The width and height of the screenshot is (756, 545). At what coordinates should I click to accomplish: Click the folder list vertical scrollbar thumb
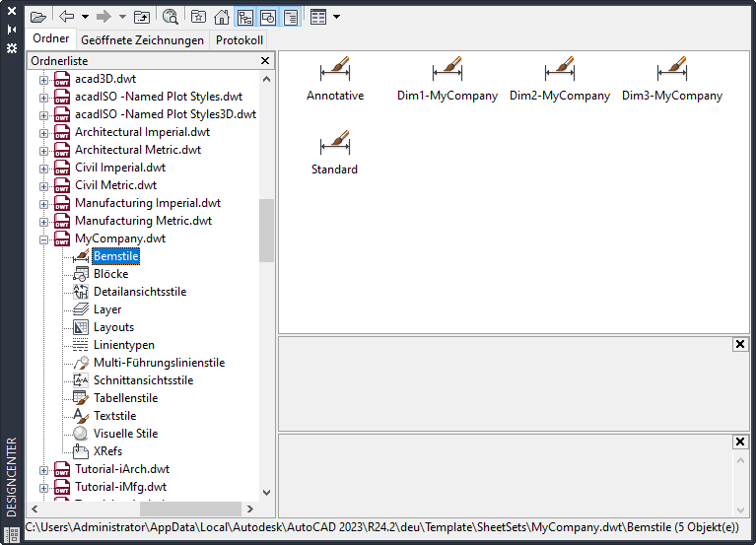pos(266,231)
